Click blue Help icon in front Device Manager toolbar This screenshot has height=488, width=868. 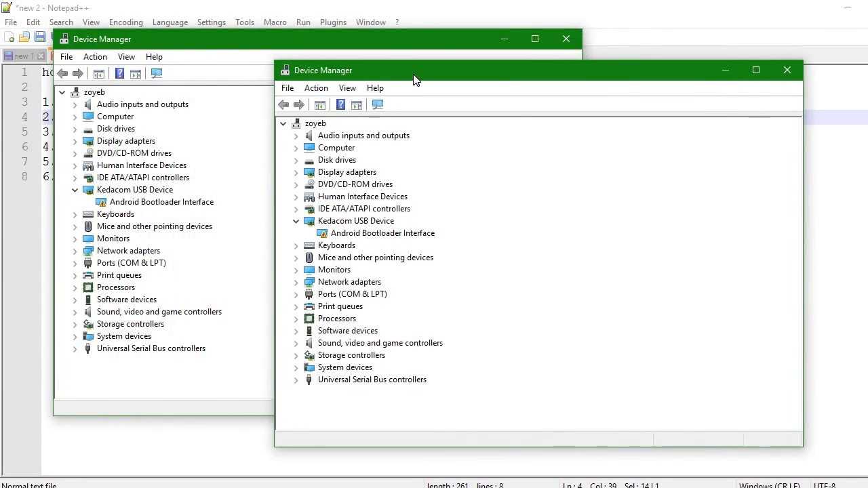pyautogui.click(x=340, y=104)
